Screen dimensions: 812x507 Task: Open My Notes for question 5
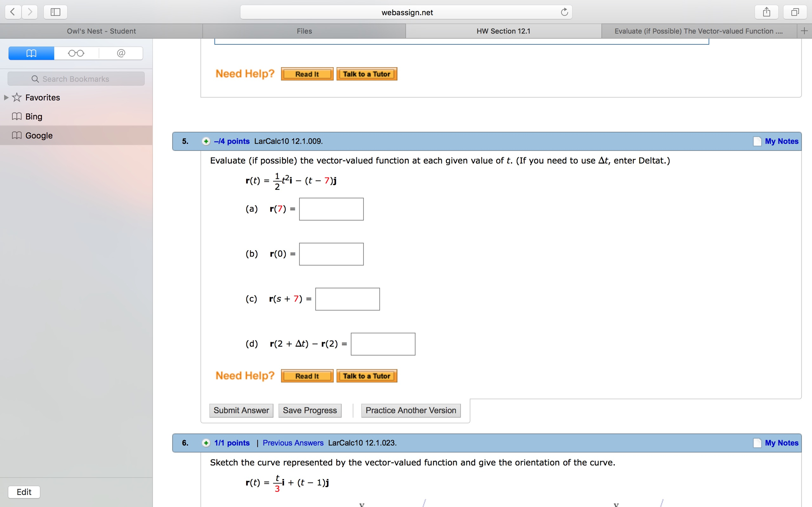click(781, 141)
